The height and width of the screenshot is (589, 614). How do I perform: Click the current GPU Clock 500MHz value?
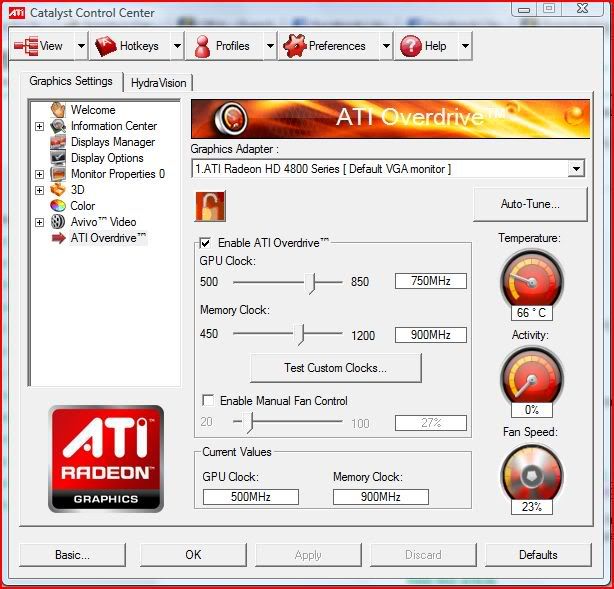pos(251,497)
